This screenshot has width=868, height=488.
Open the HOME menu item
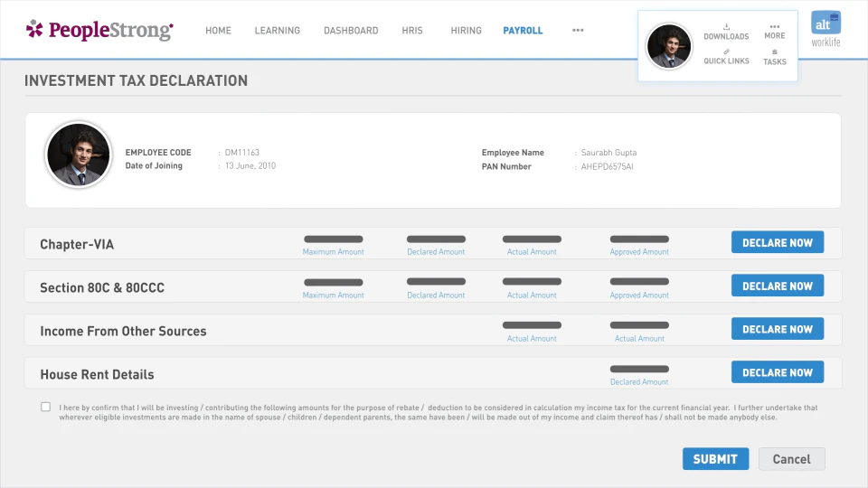click(x=218, y=31)
